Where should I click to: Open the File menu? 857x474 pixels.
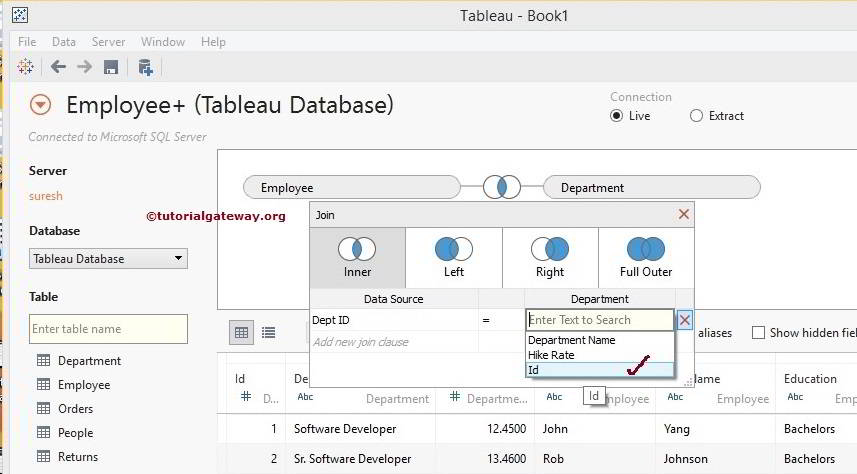coord(27,42)
